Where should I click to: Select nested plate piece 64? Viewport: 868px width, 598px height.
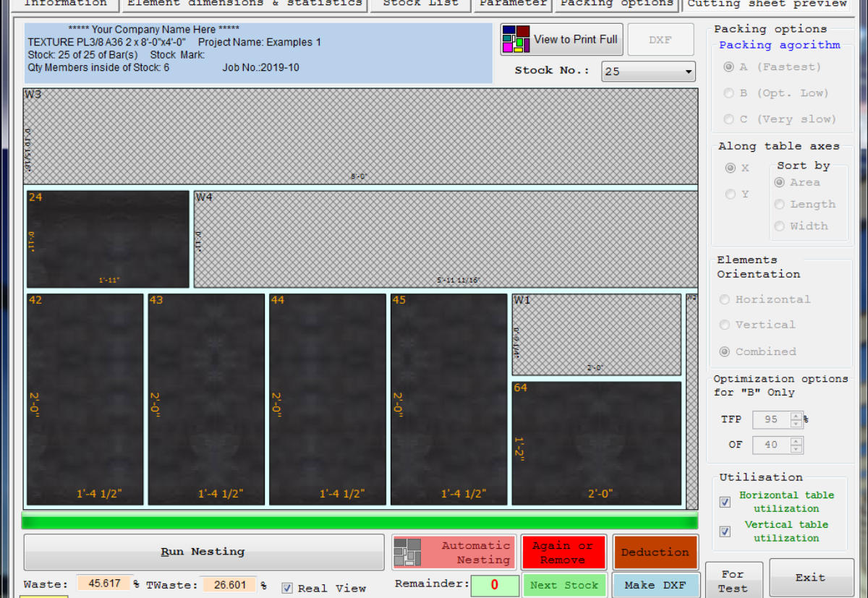point(596,443)
